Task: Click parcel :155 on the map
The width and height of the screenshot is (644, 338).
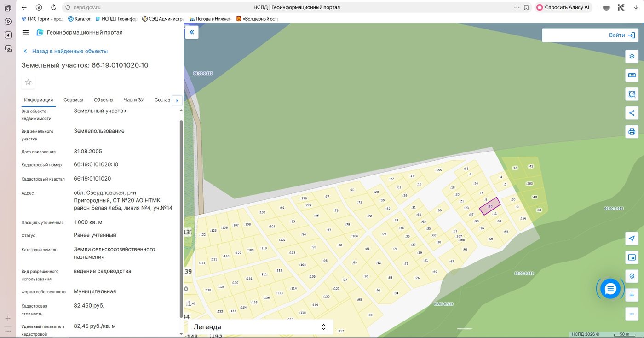Action: (438, 170)
